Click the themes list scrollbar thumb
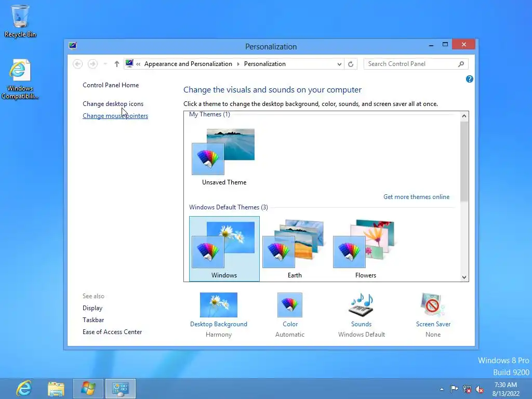The height and width of the screenshot is (399, 532). click(x=464, y=162)
